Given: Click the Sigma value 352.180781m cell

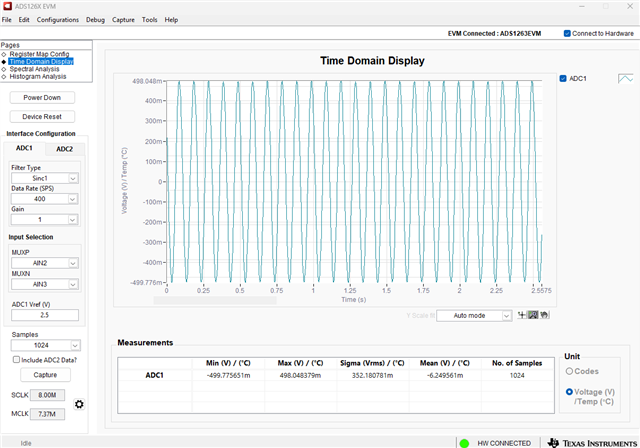Looking at the screenshot, I should (x=373, y=375).
